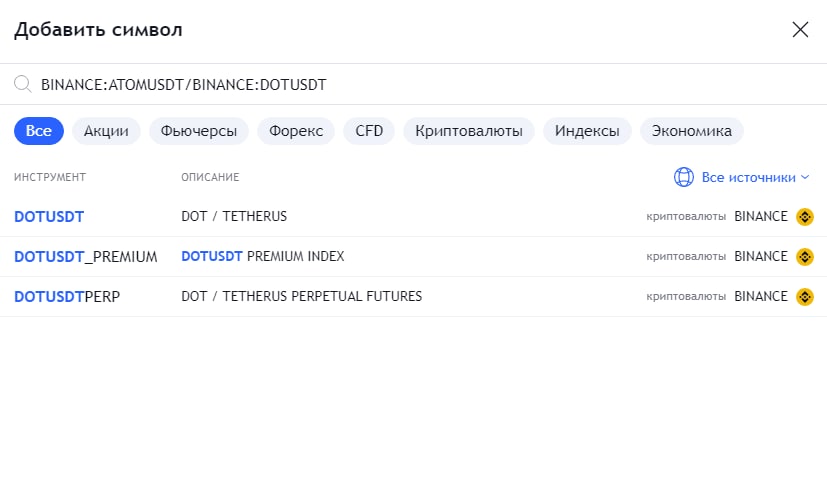Click the Binance logo in DOTUSDT row
Screen dimensions: 827x477
point(804,217)
